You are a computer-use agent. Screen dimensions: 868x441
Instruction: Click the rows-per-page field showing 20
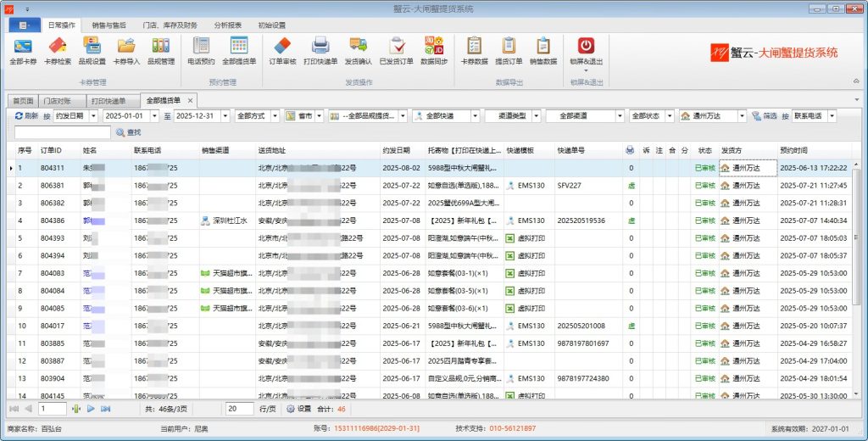tap(240, 409)
